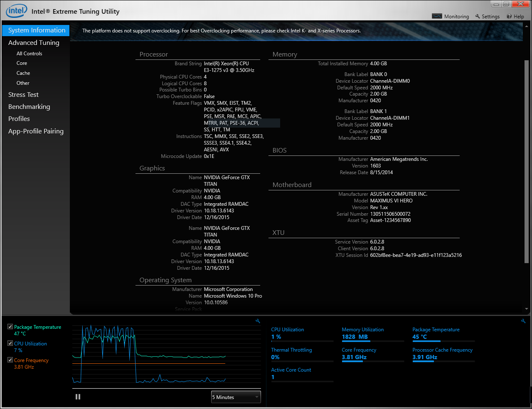Screen dimensions: 532x409
Task: Click the Motherboard section heading
Action: coord(292,185)
